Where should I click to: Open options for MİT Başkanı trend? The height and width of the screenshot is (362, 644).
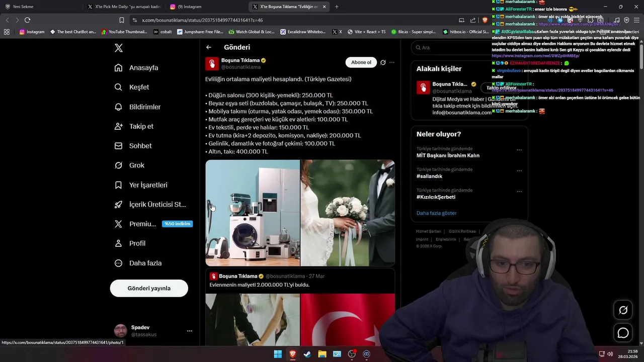(x=519, y=150)
